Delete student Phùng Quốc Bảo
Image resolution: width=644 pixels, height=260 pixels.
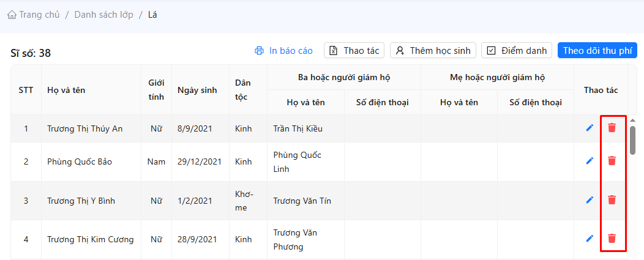click(x=612, y=161)
